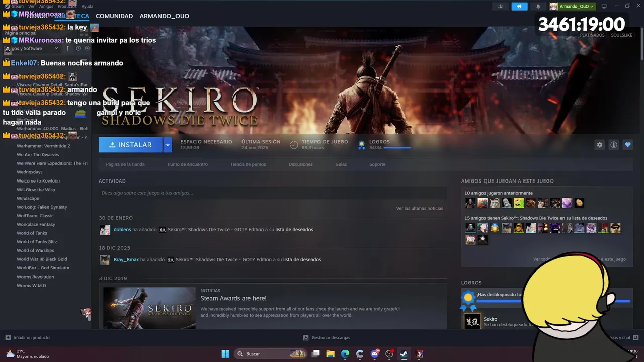This screenshot has height=362, width=644.
Task: Open the Steam Awards are here! news title
Action: click(x=233, y=298)
